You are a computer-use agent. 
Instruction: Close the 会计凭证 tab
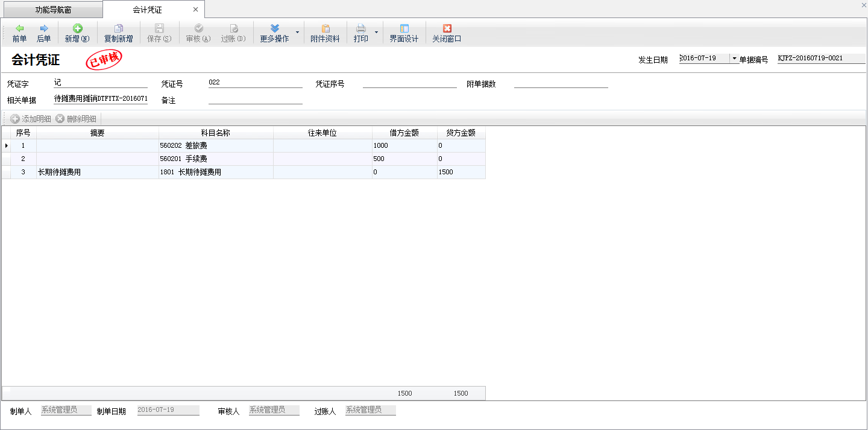tap(195, 10)
